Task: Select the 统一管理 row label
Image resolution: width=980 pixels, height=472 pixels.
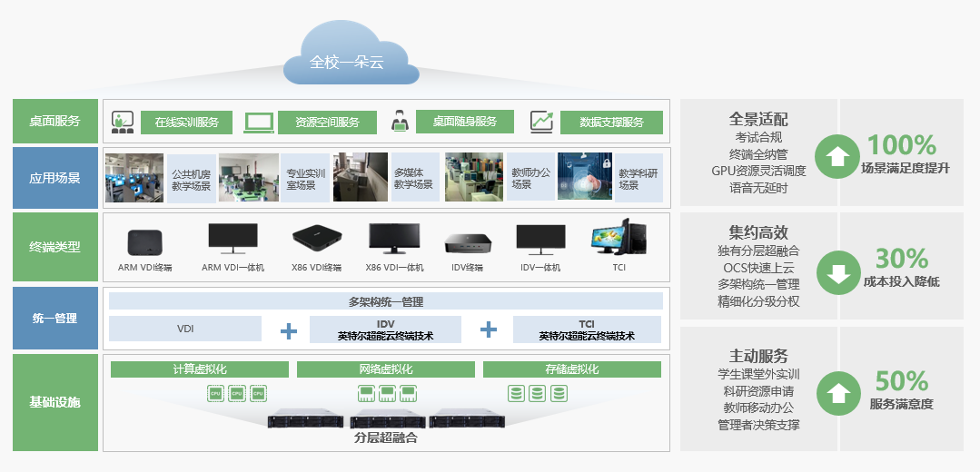Action: coord(55,319)
